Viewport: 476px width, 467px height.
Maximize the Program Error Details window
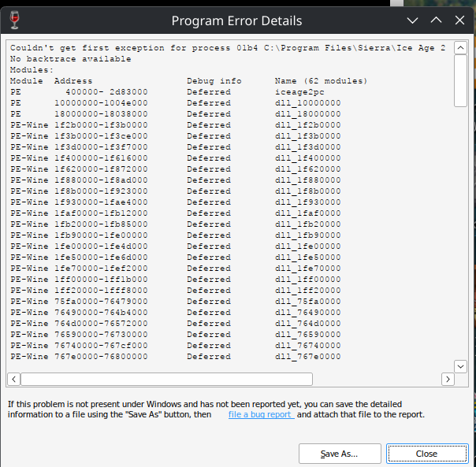(435, 20)
